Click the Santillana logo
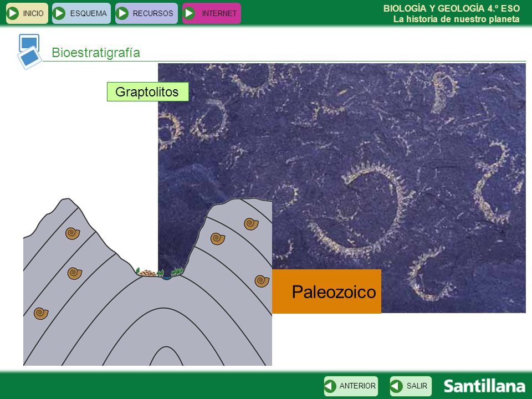The image size is (532, 399). (x=484, y=386)
